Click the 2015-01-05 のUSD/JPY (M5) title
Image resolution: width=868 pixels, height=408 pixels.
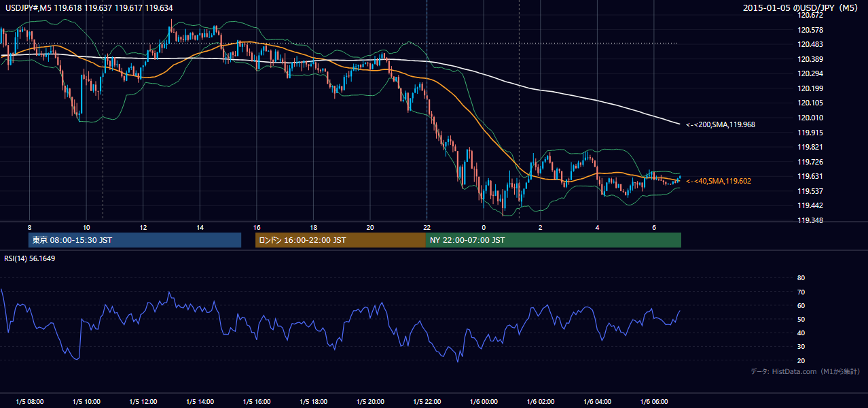(801, 7)
